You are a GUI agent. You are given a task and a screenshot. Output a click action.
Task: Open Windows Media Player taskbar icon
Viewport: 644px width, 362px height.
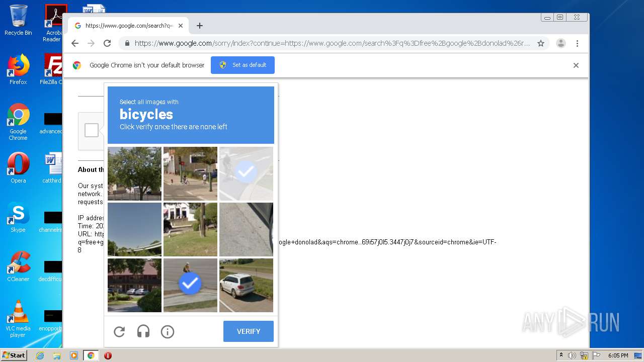73,355
